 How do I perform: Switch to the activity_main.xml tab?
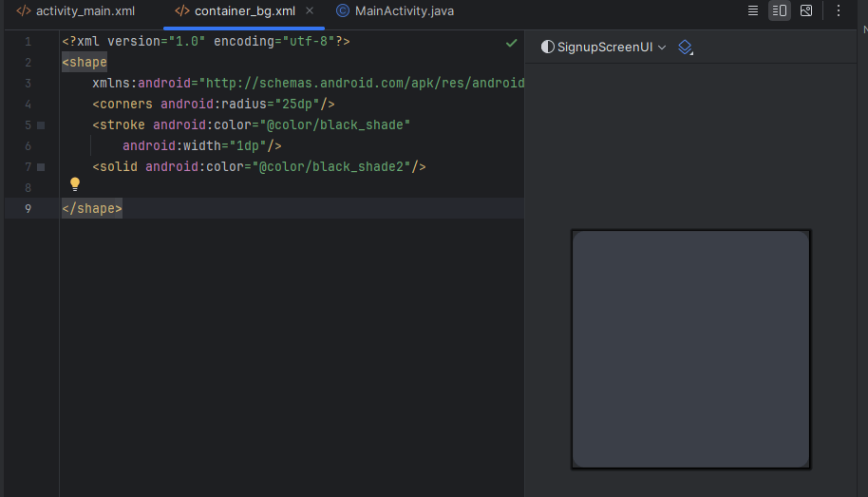coord(75,11)
